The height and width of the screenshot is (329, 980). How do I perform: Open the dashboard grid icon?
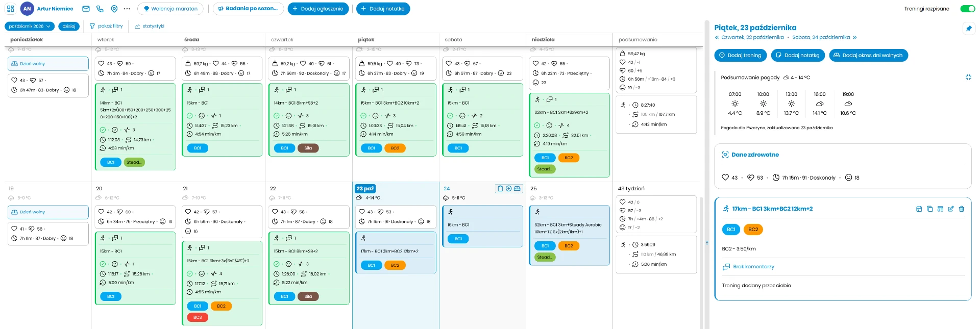point(10,9)
